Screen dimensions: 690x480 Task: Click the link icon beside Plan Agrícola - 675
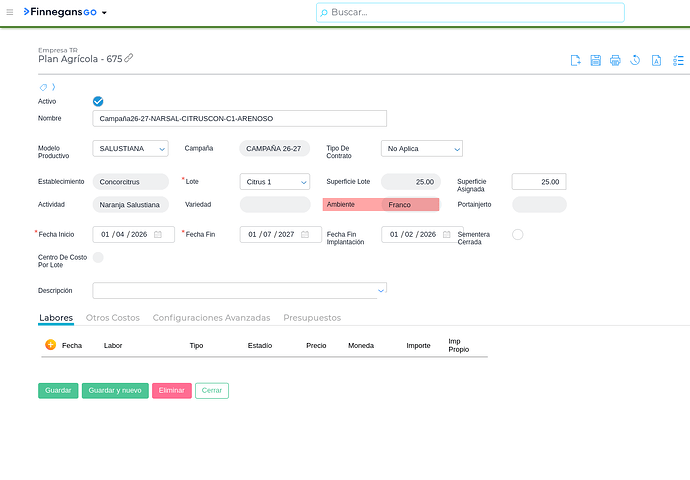coord(129,58)
